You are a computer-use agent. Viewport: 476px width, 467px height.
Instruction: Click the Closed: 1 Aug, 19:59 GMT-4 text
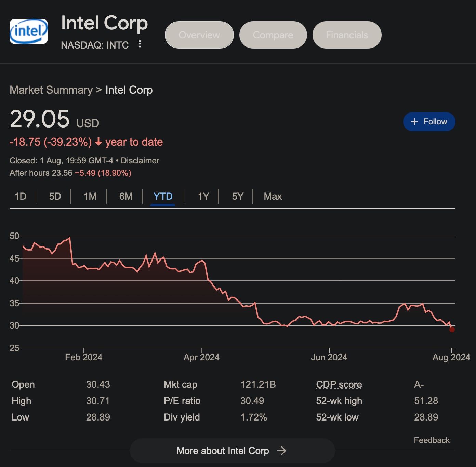(61, 161)
